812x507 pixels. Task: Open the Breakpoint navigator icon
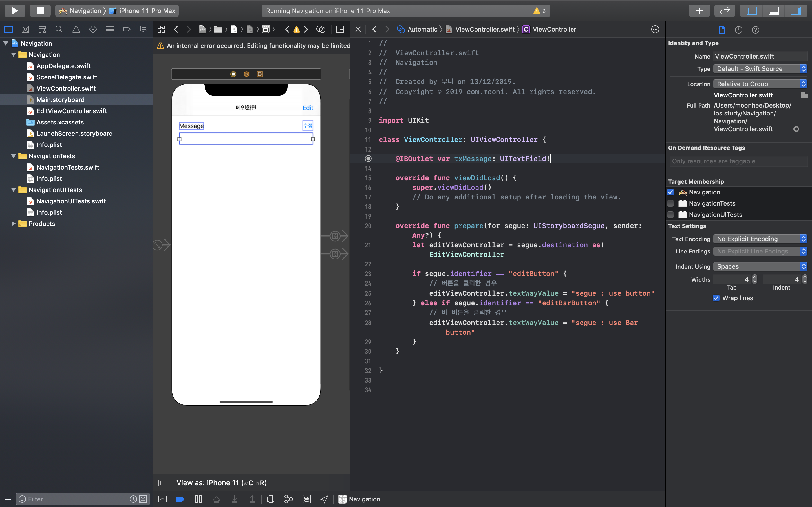127,30
